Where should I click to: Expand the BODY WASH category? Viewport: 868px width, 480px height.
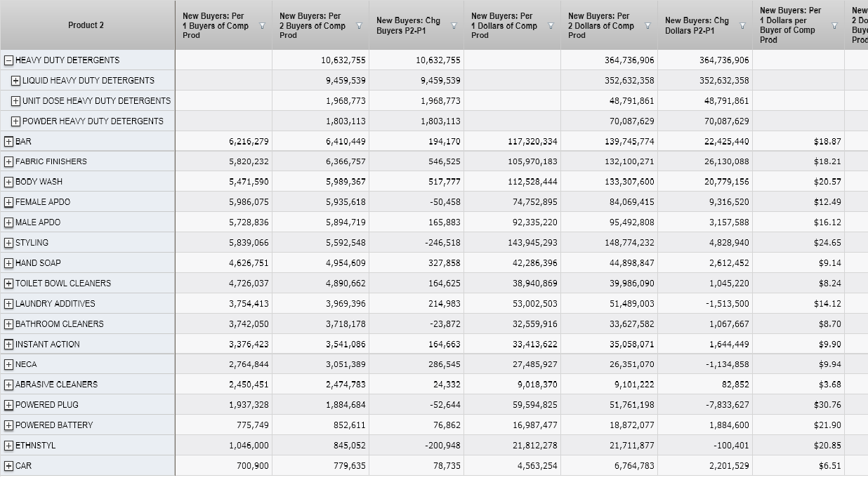click(x=8, y=182)
